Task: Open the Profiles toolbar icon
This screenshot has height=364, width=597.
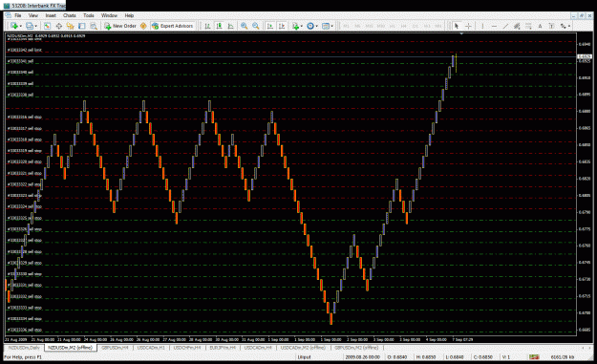Action: [x=30, y=26]
